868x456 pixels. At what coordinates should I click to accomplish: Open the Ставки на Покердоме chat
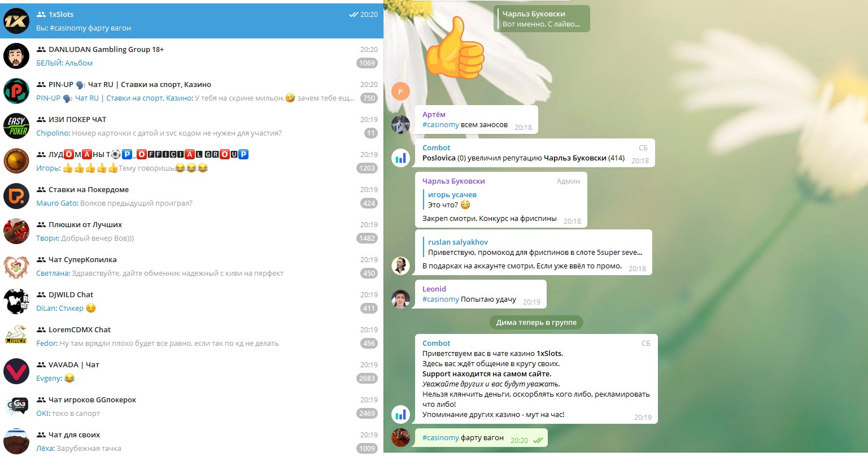[191, 196]
